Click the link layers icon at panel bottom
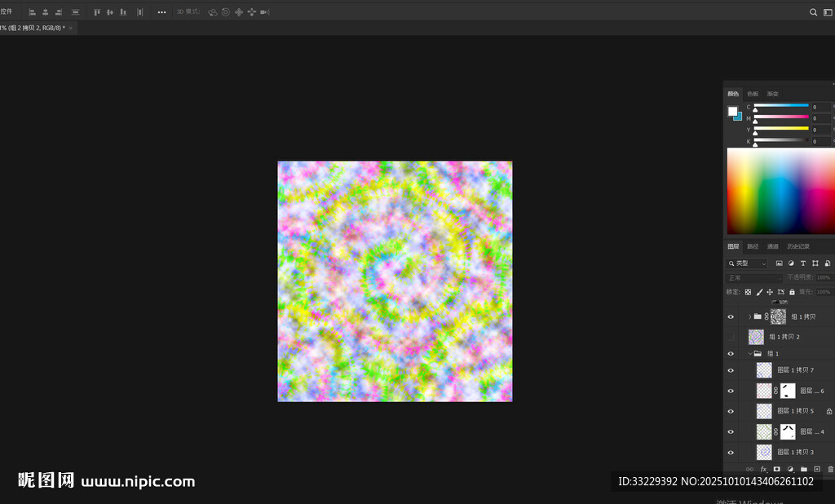The width and height of the screenshot is (835, 504). (x=750, y=470)
